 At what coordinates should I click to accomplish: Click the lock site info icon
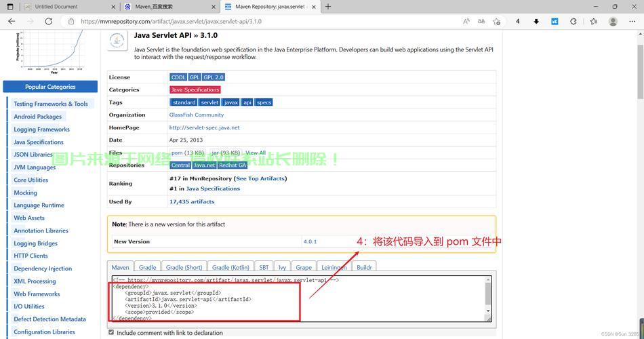(x=71, y=22)
